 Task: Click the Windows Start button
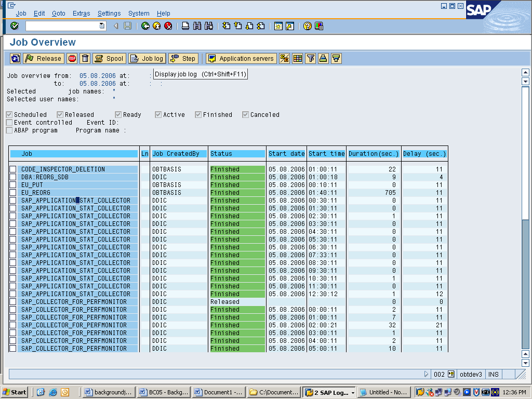coord(14,392)
